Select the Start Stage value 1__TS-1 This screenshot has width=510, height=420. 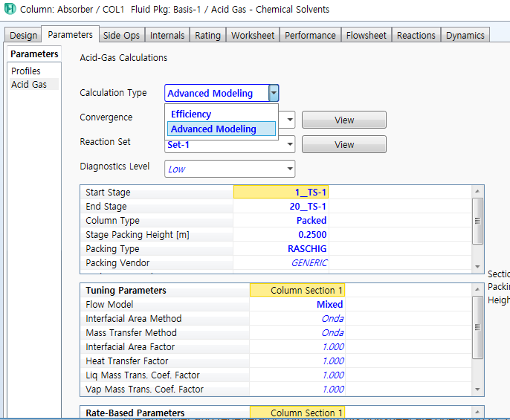point(281,193)
